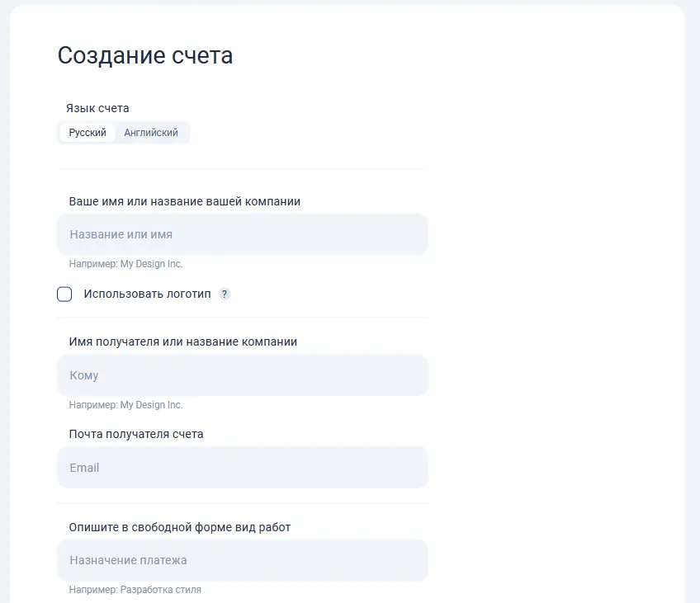The image size is (700, 603).
Task: Click the 'Создание счета' page heading
Action: click(x=145, y=55)
